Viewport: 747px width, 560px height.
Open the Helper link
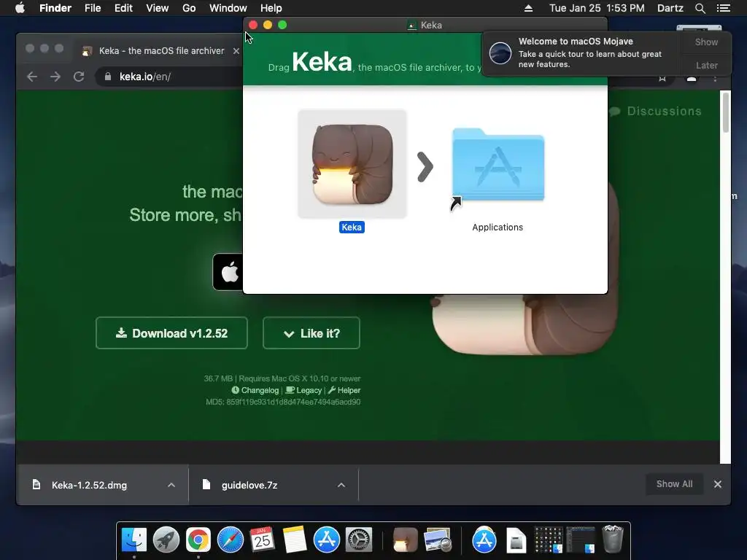344,390
